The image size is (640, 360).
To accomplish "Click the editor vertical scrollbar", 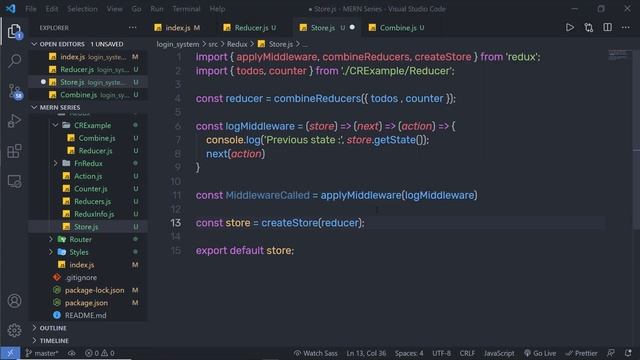I will click(636, 139).
